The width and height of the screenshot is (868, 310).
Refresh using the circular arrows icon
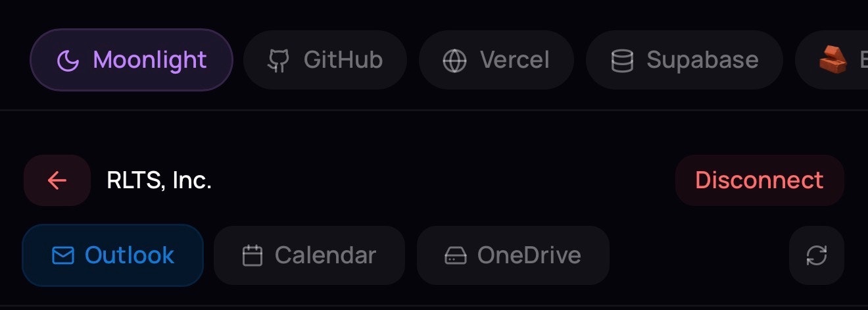(817, 255)
